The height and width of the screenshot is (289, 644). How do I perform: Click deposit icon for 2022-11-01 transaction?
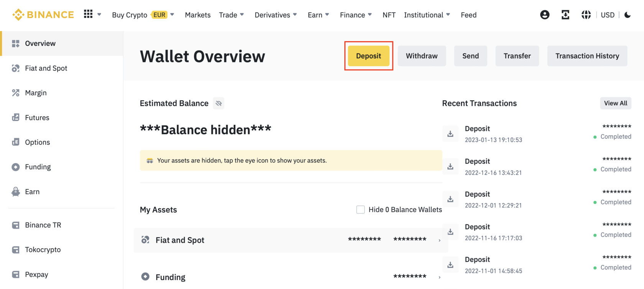point(450,265)
